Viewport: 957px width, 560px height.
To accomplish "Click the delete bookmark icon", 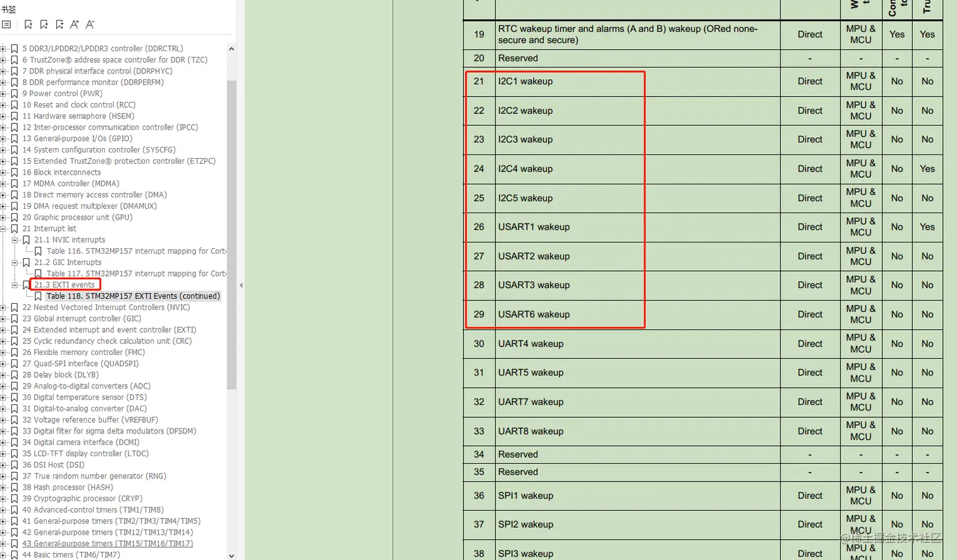I will 28,25.
